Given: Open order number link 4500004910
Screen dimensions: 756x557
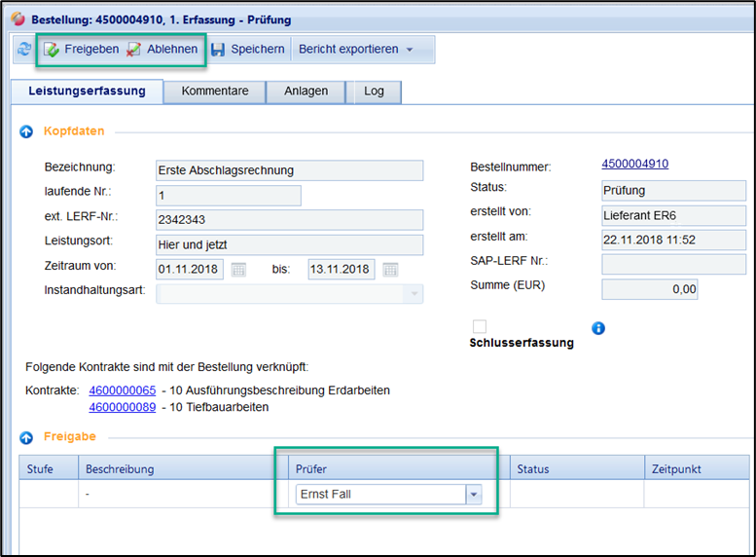Looking at the screenshot, I should (x=634, y=164).
